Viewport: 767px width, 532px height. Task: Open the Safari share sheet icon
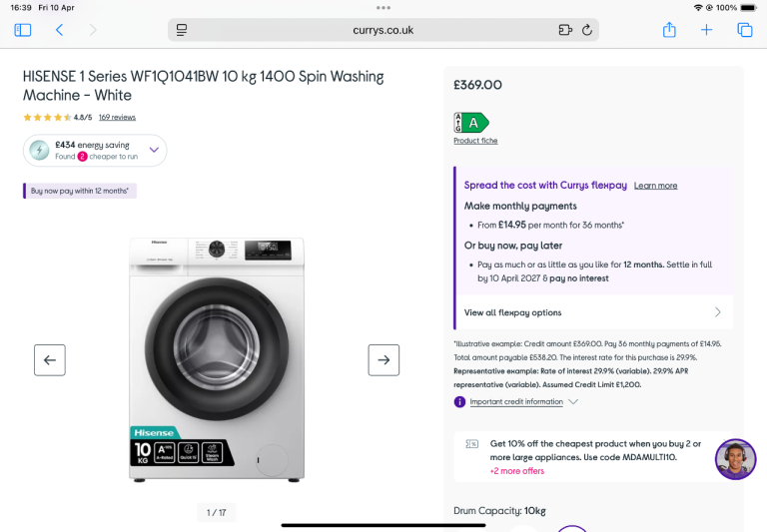pyautogui.click(x=669, y=30)
